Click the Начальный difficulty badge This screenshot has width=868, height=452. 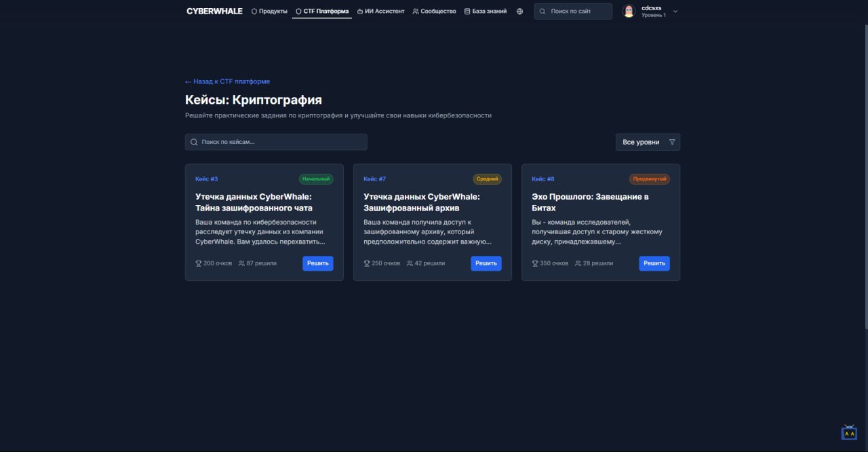click(x=316, y=179)
